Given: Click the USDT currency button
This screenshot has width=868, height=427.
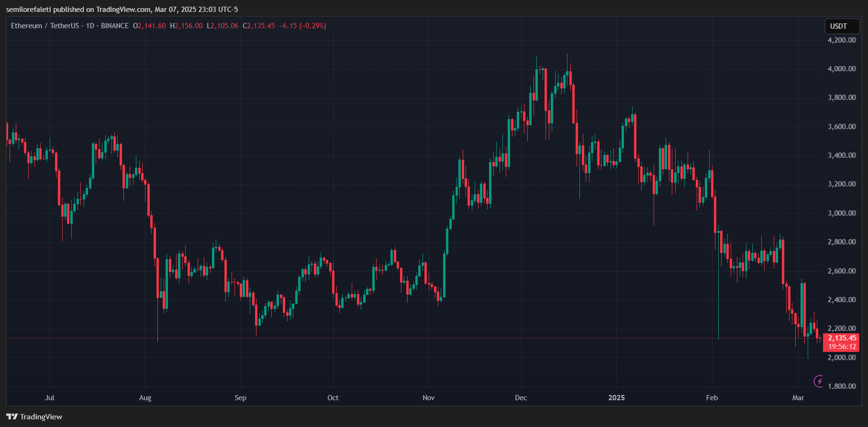Looking at the screenshot, I should click(842, 26).
